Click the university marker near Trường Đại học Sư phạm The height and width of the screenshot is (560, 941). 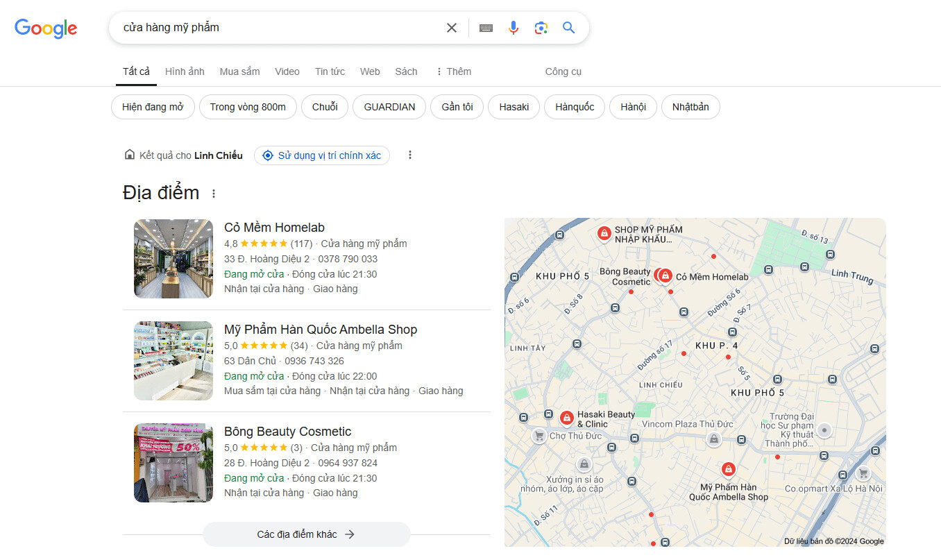pos(824,430)
